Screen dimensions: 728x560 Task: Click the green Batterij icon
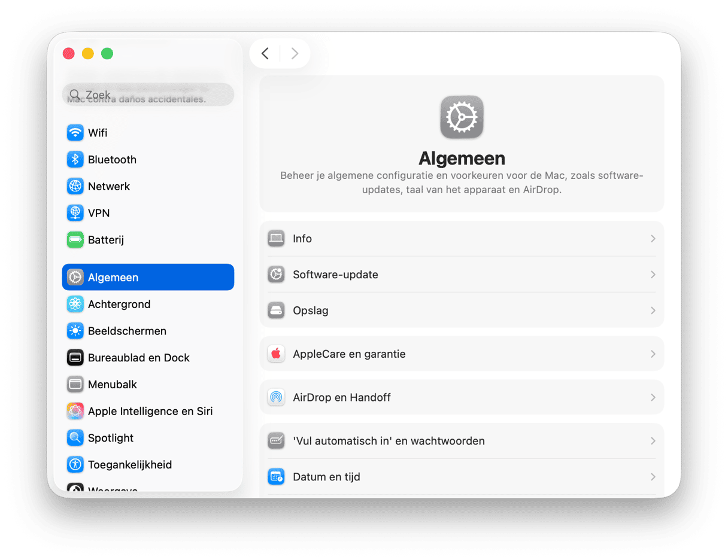click(x=75, y=240)
